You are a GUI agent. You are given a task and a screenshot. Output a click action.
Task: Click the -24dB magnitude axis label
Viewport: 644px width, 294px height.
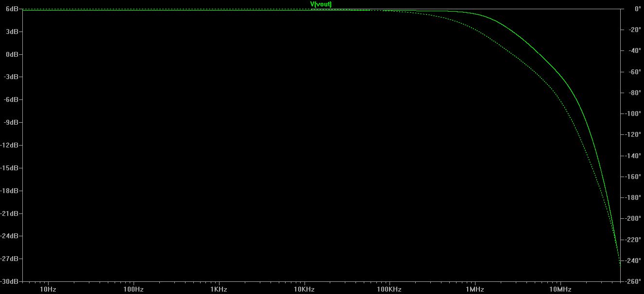click(10, 236)
